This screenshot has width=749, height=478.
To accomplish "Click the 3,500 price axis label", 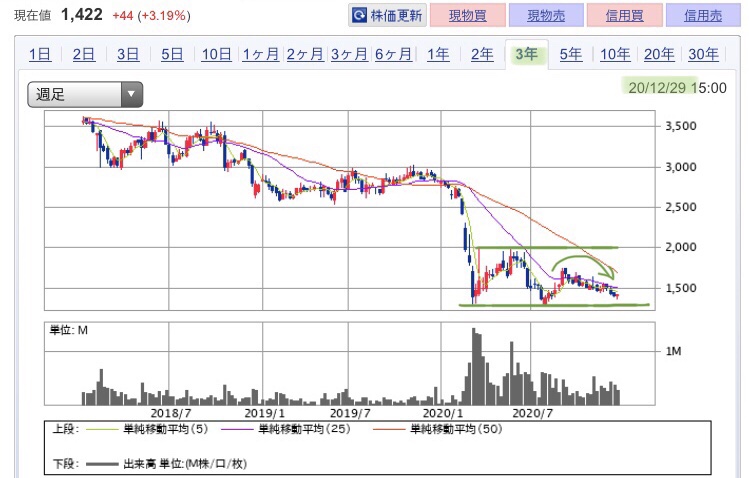I will pos(681,126).
